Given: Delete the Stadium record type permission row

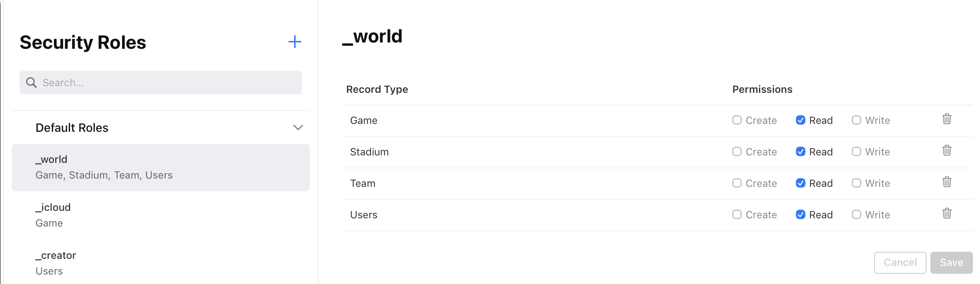Looking at the screenshot, I should tap(947, 150).
